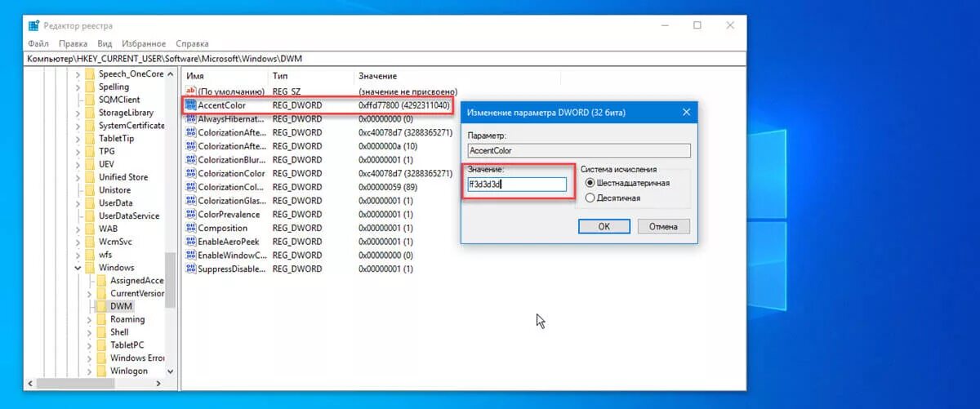Expand the CurrentVersion tree node
The height and width of the screenshot is (409, 980).
[90, 293]
